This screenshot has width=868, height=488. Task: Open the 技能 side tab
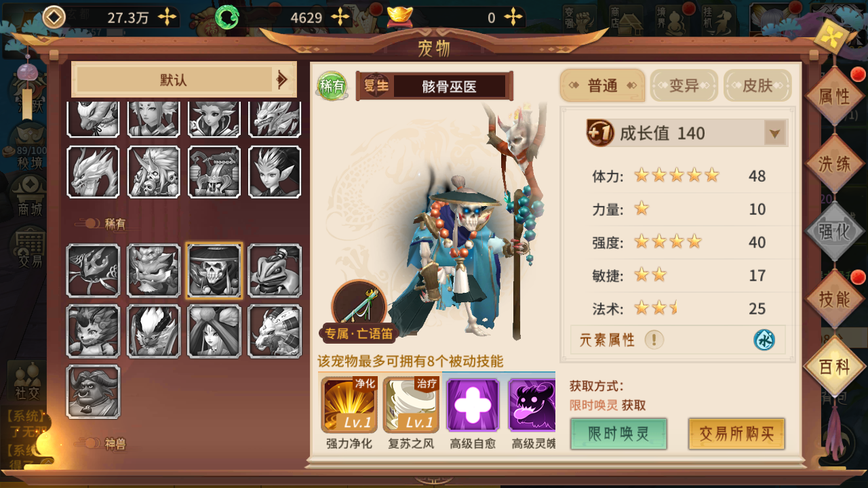(x=834, y=299)
